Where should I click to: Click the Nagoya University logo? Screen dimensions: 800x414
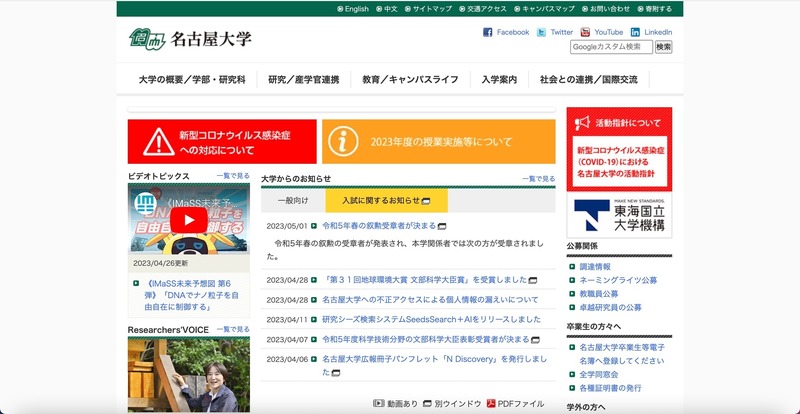click(190, 40)
